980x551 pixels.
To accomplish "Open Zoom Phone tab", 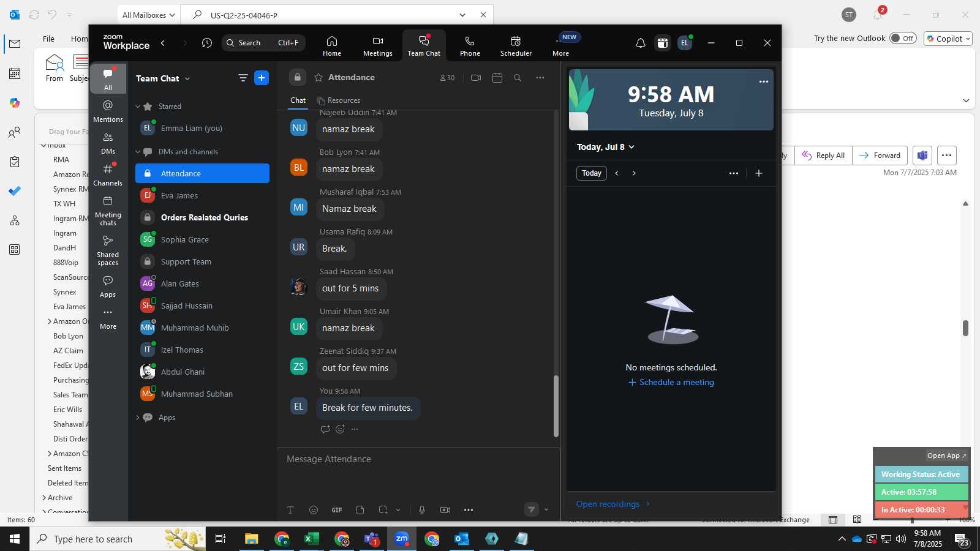I will pyautogui.click(x=470, y=46).
